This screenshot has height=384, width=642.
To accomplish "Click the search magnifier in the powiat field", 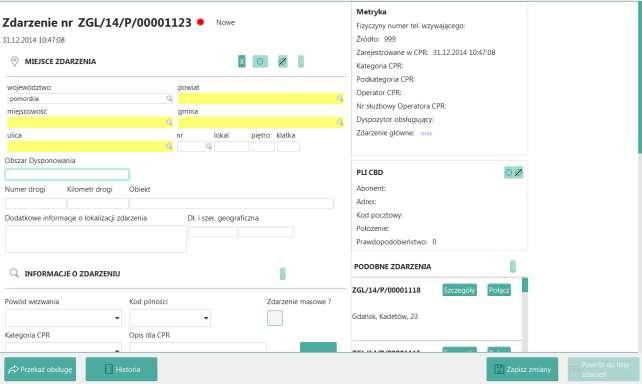I will click(x=340, y=99).
